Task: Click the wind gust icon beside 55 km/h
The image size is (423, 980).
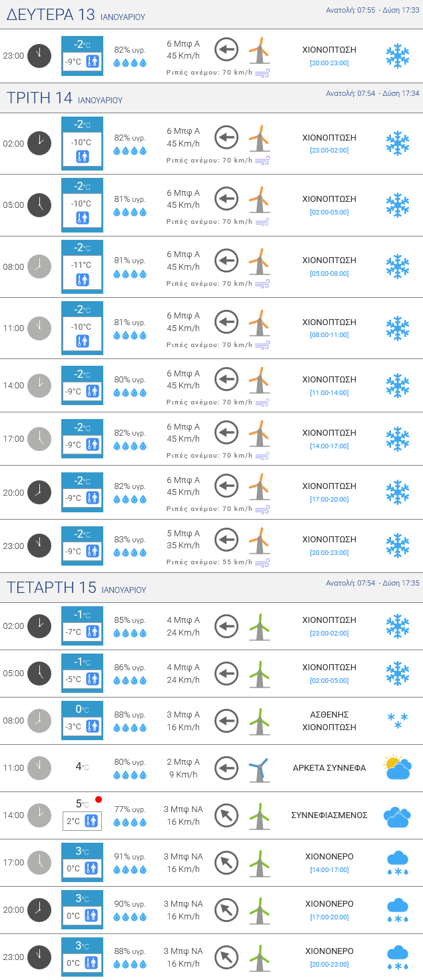Action: [x=262, y=562]
